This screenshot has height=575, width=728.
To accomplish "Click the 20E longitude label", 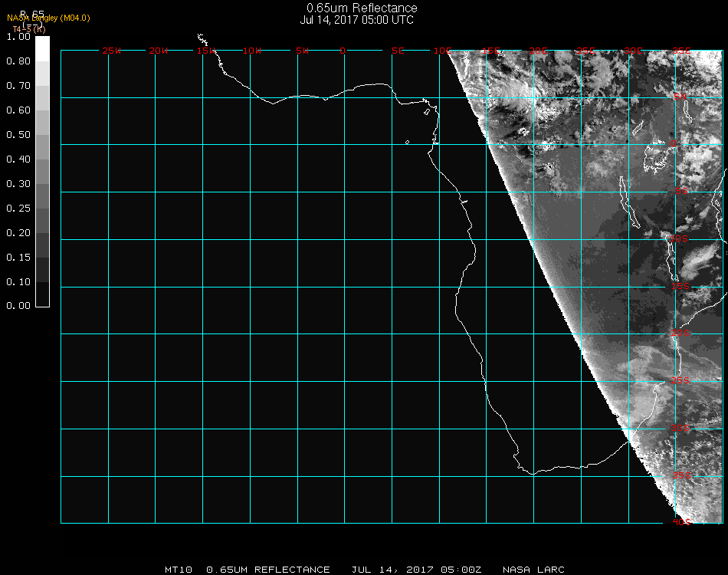I will 539,51.
